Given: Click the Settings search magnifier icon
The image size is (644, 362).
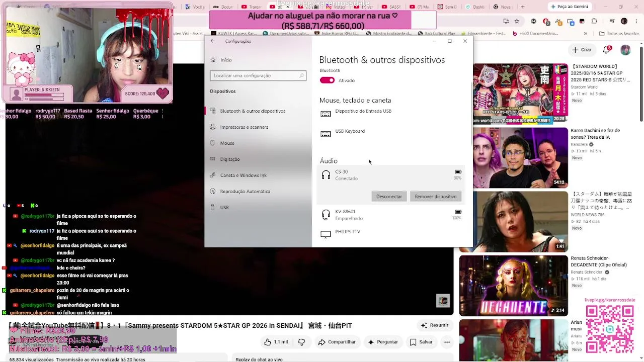Looking at the screenshot, I should 302,75.
